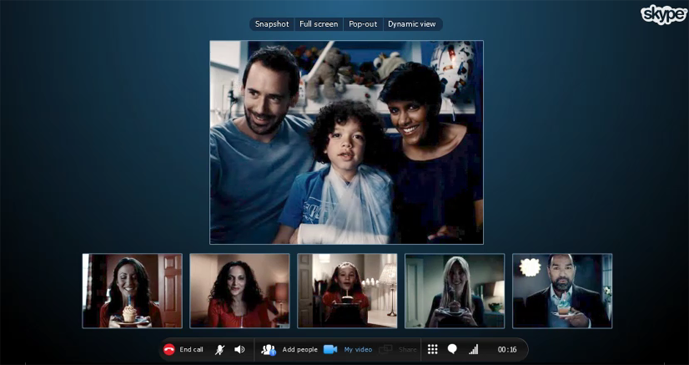Select thumbnail of blonde woman holding cupcake

pos(454,291)
